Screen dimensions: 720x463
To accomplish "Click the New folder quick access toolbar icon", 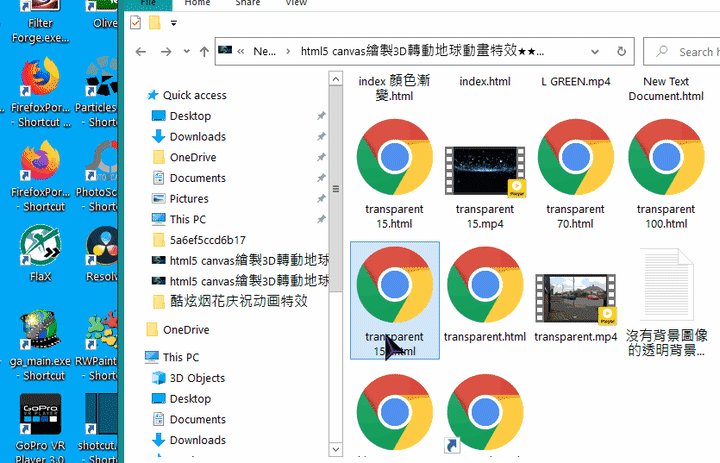I will (155, 23).
